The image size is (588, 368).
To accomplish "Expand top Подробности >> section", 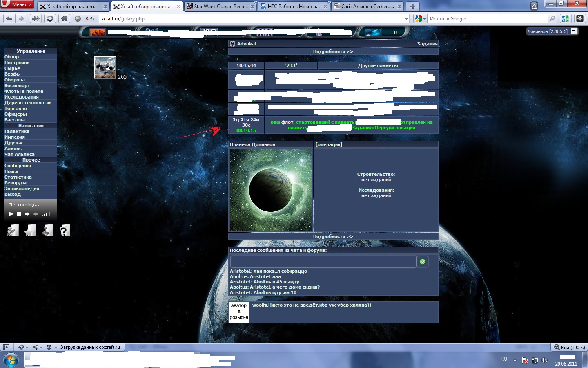I will (x=333, y=52).
